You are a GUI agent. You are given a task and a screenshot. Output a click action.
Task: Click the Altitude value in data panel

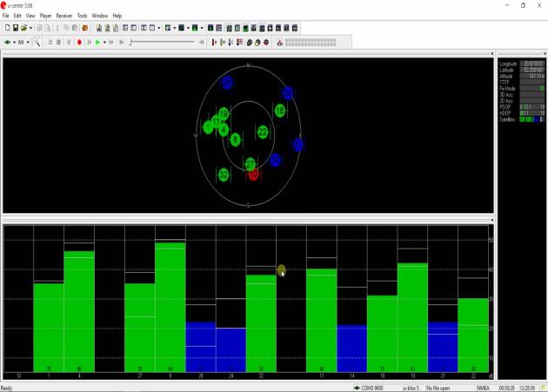point(532,76)
